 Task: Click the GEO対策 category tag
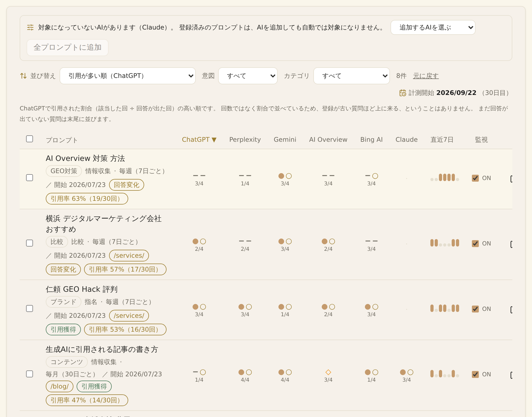point(64,171)
